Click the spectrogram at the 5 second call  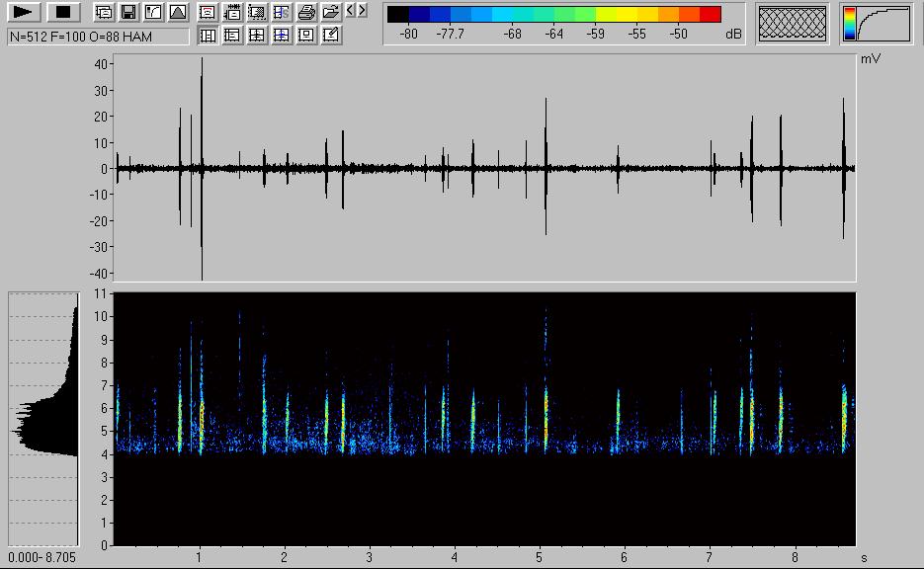tap(546, 415)
